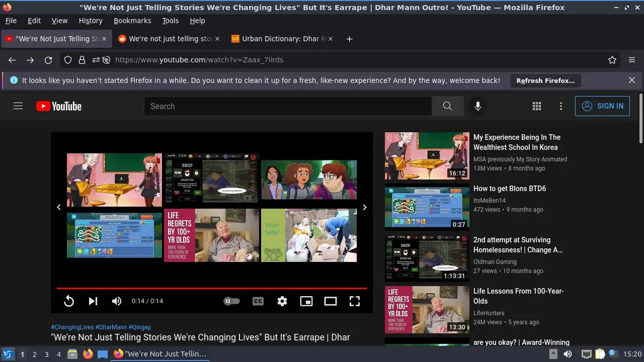
Task: Reload the current page
Action: tap(48, 60)
